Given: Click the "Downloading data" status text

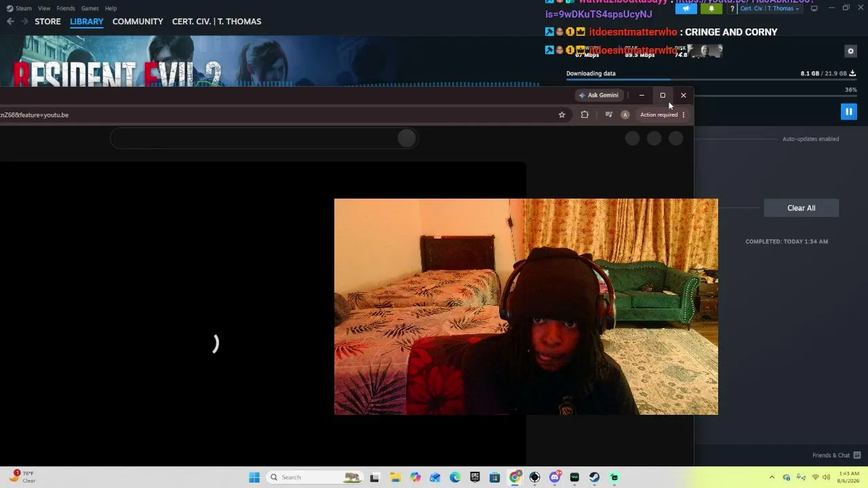Looking at the screenshot, I should pyautogui.click(x=591, y=73).
